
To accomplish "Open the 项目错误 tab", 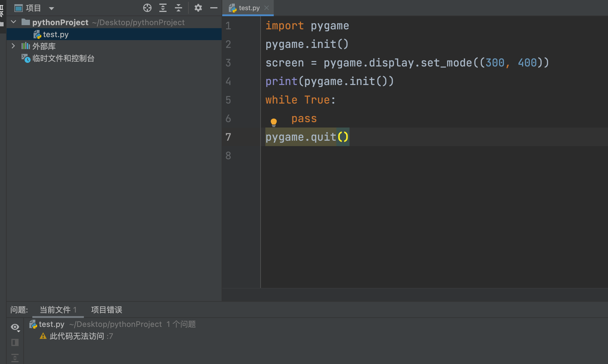I will [107, 310].
